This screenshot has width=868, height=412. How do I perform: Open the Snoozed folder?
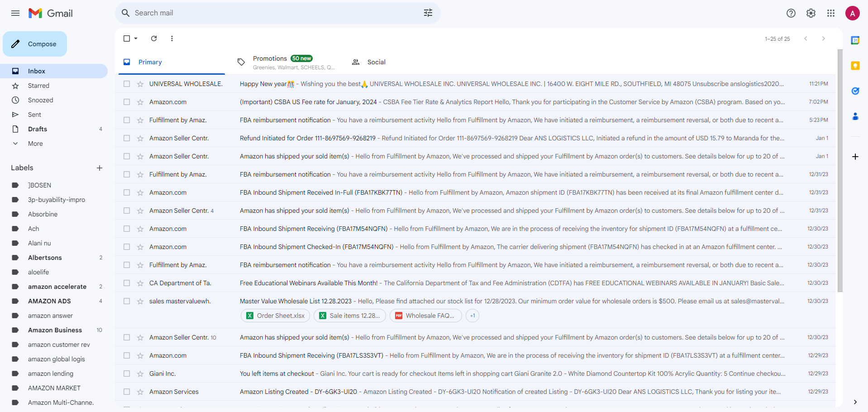click(54, 100)
